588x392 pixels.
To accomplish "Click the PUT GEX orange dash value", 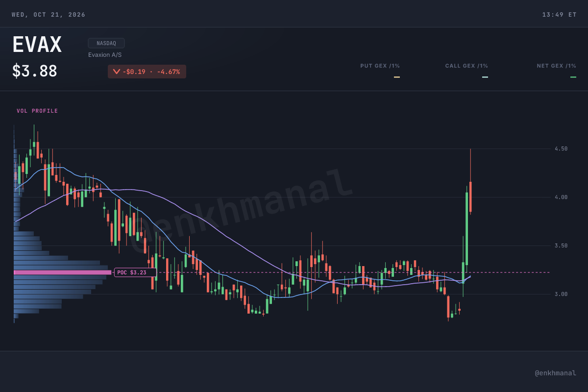I will [397, 77].
